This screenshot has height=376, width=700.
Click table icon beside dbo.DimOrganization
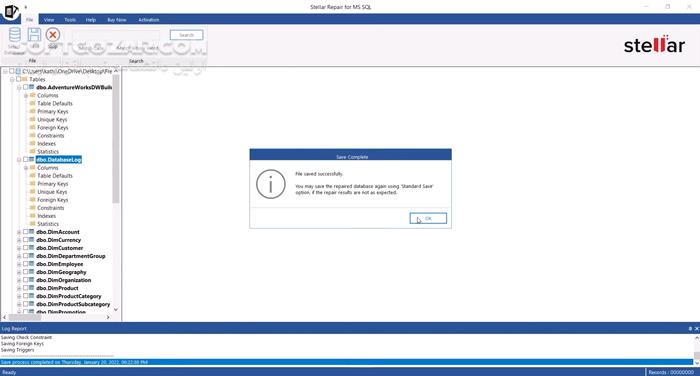click(x=32, y=280)
